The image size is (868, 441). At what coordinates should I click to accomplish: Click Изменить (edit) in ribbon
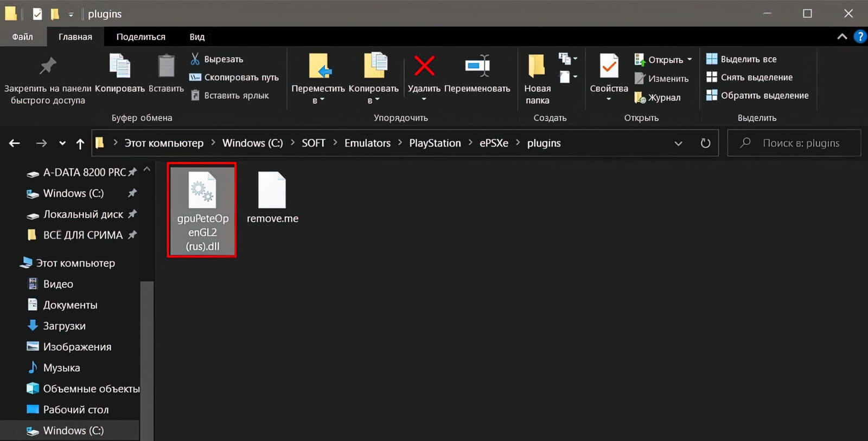click(662, 78)
